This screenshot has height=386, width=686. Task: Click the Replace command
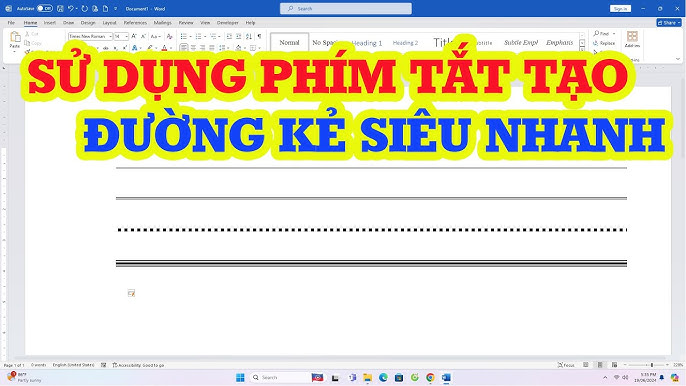(x=604, y=43)
